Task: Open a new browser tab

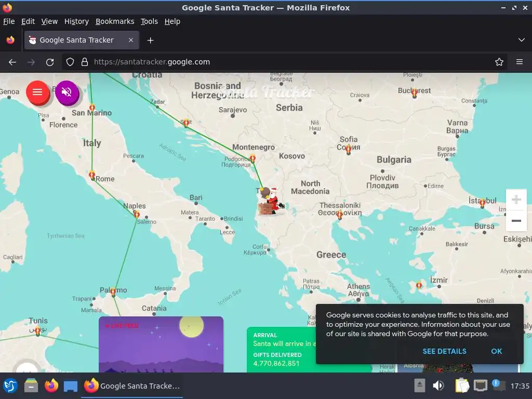Action: [150, 41]
